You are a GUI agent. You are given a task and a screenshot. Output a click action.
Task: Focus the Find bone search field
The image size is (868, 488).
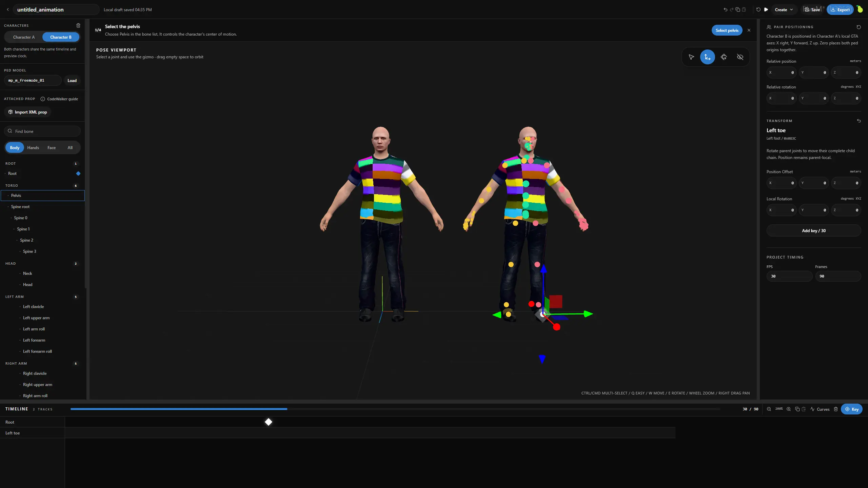tap(42, 131)
